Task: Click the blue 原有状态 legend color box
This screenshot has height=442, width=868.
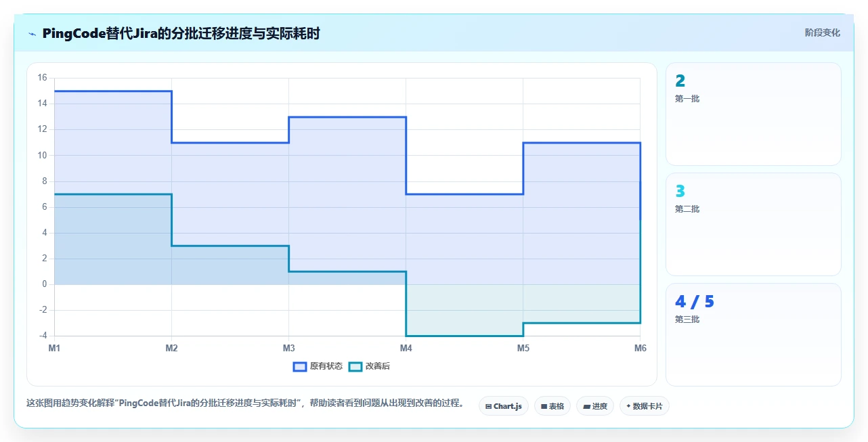Action: (x=300, y=366)
